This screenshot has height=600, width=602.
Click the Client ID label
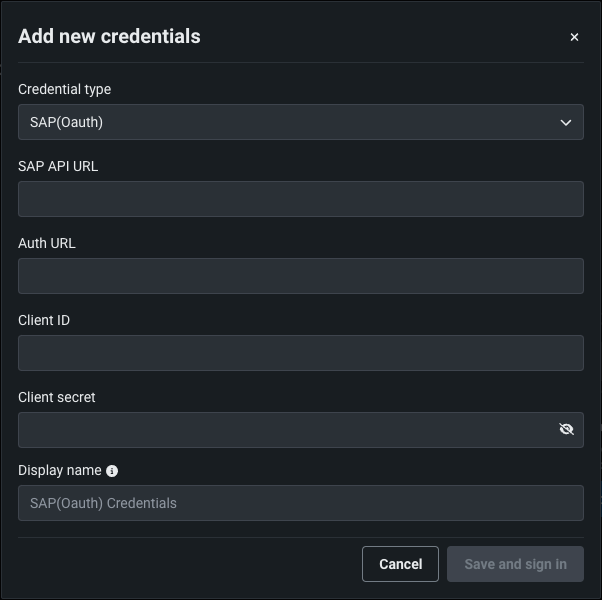click(44, 320)
